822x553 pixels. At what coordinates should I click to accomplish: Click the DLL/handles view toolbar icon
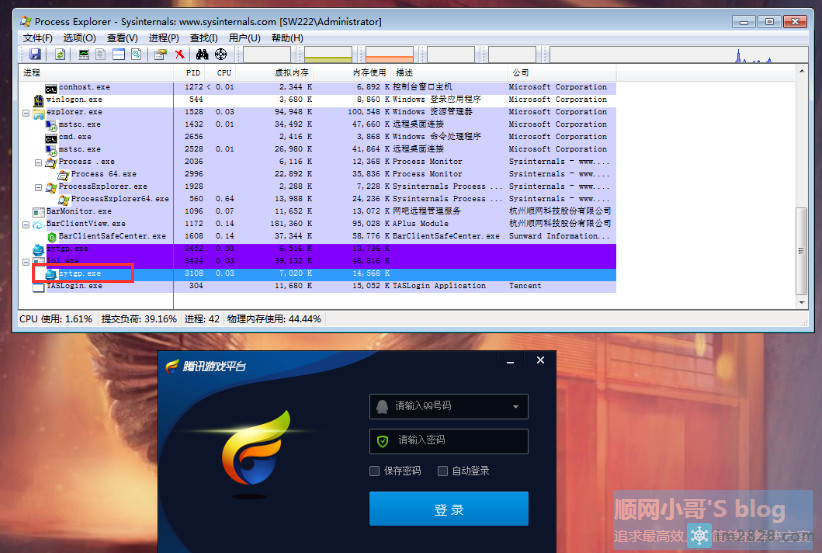tap(136, 54)
